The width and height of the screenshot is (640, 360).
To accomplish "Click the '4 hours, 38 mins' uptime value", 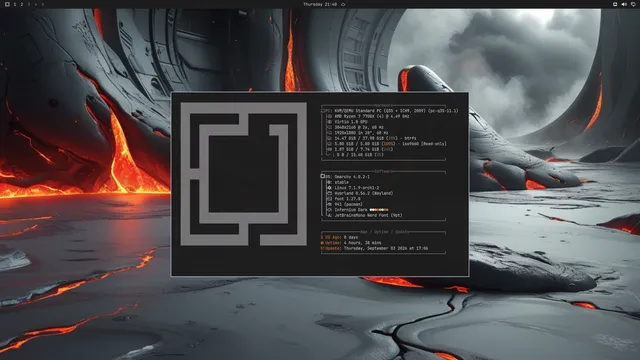I will (x=362, y=243).
